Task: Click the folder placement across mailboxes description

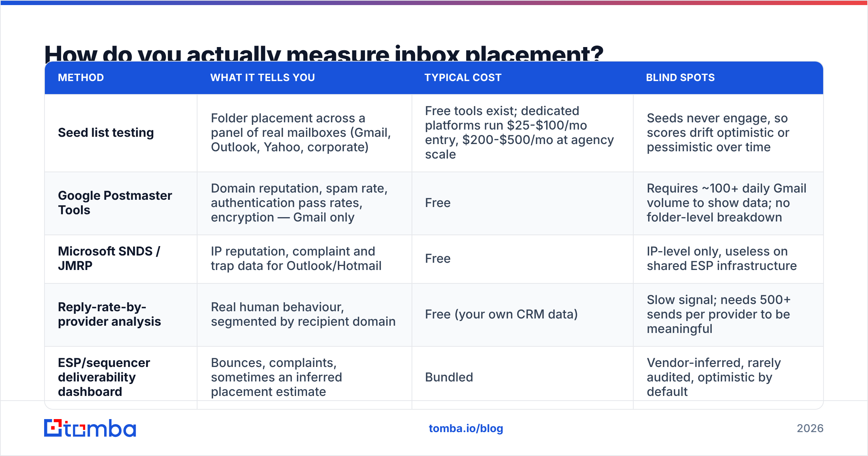Action: point(301,132)
